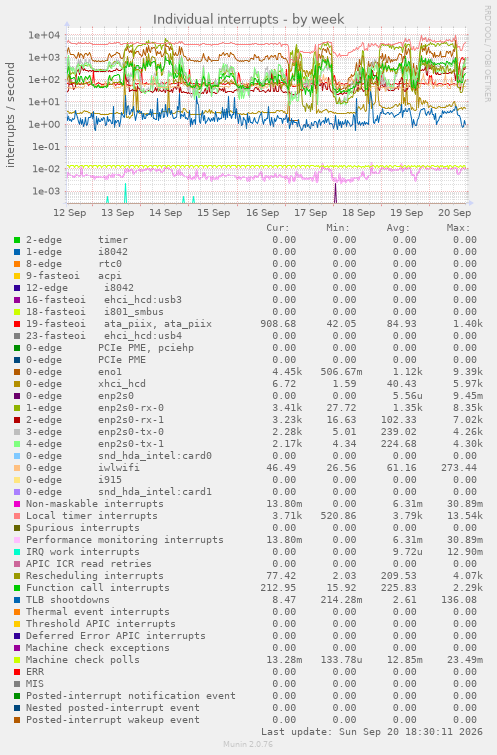Click the xhci_hcd legend color swatch

point(17,384)
